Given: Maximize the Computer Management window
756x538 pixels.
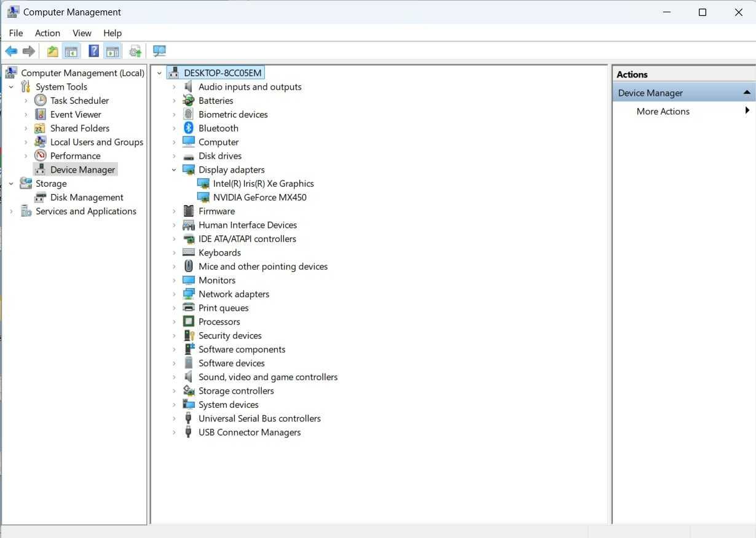Looking at the screenshot, I should click(703, 12).
